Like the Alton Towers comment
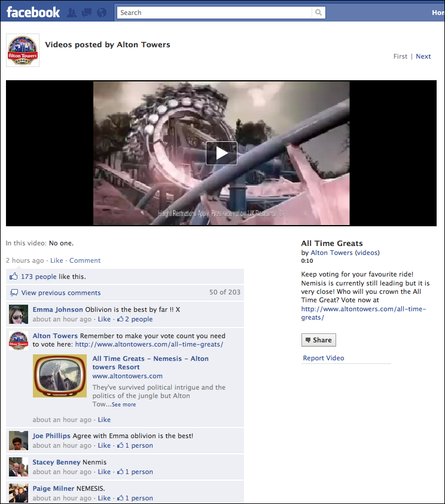445x504 pixels. pyautogui.click(x=104, y=420)
